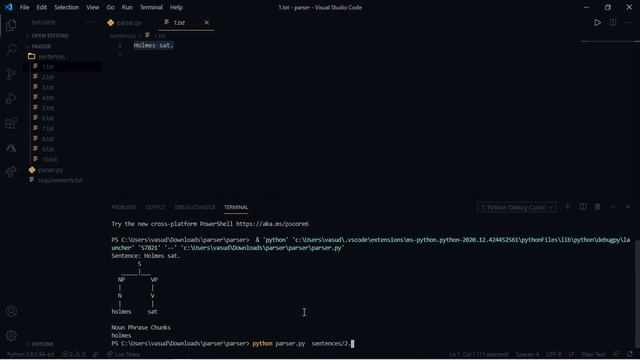Open the Azure view in the activity bar

11,148
